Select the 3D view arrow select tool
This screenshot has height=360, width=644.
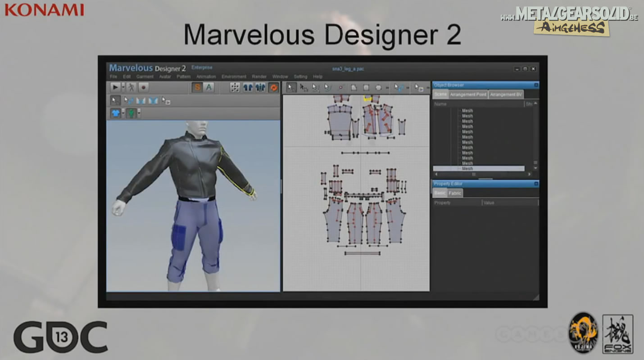point(115,100)
